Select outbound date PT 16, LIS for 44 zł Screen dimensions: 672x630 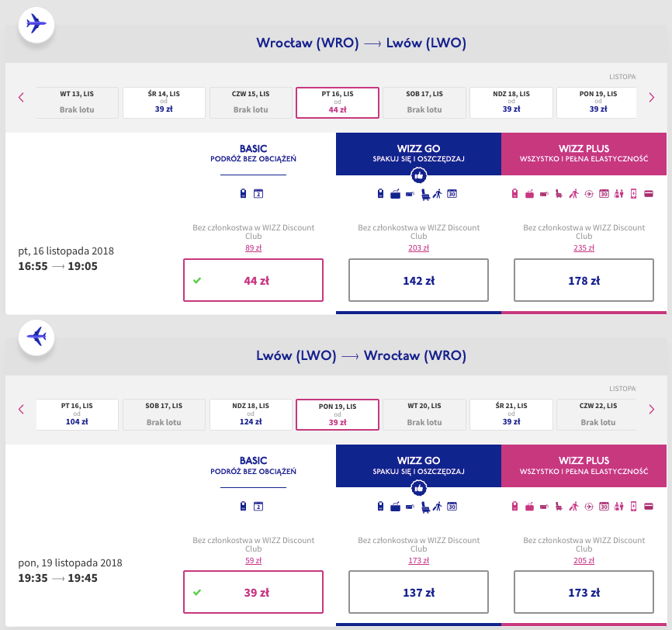pos(338,102)
